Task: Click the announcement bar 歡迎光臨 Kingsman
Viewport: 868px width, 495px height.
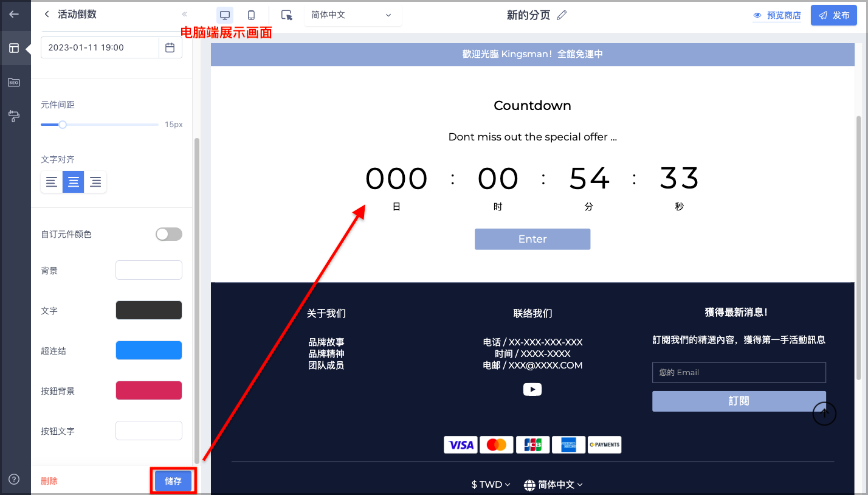Action: 532,54
